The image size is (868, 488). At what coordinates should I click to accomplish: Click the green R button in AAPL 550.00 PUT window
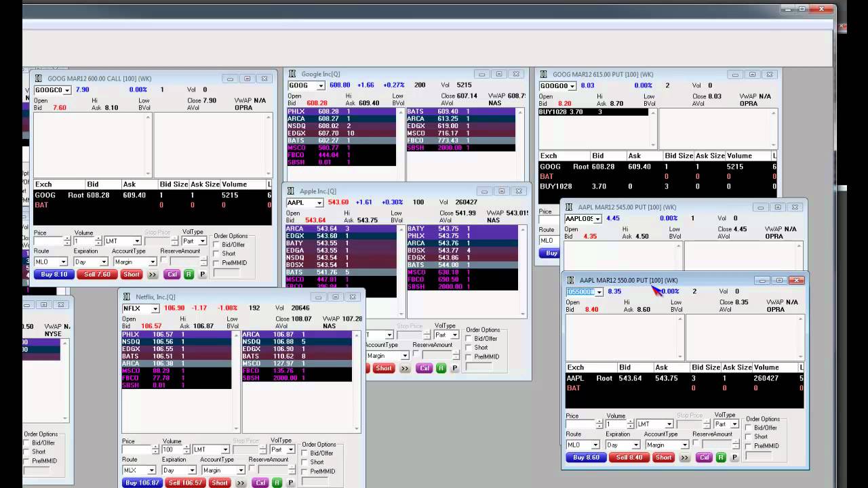[x=721, y=457]
